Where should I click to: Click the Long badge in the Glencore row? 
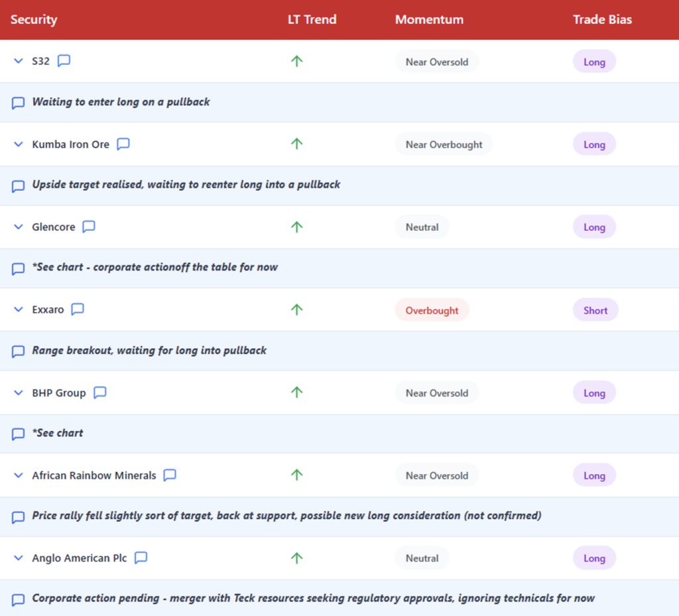point(594,227)
